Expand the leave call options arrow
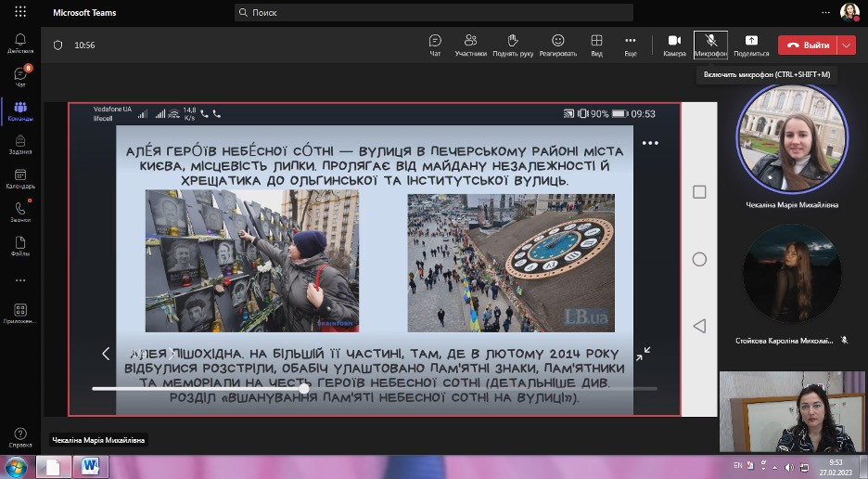868x479 pixels. pyautogui.click(x=846, y=45)
